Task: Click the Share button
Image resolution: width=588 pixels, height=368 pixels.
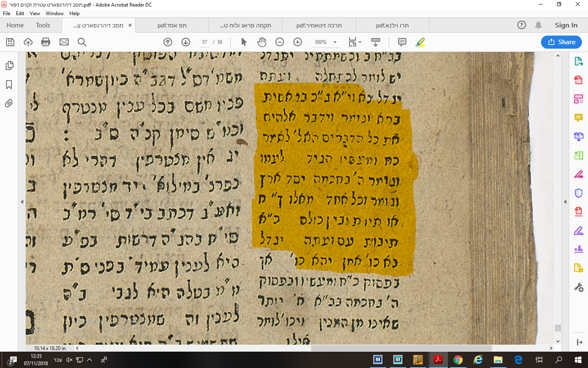Action: pos(561,42)
